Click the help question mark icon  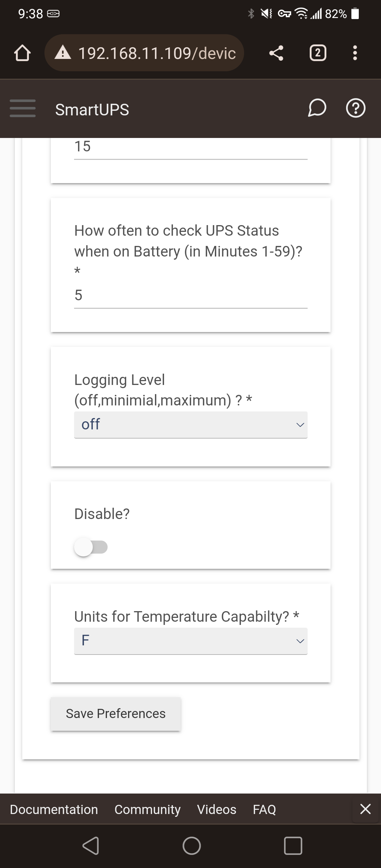(355, 108)
